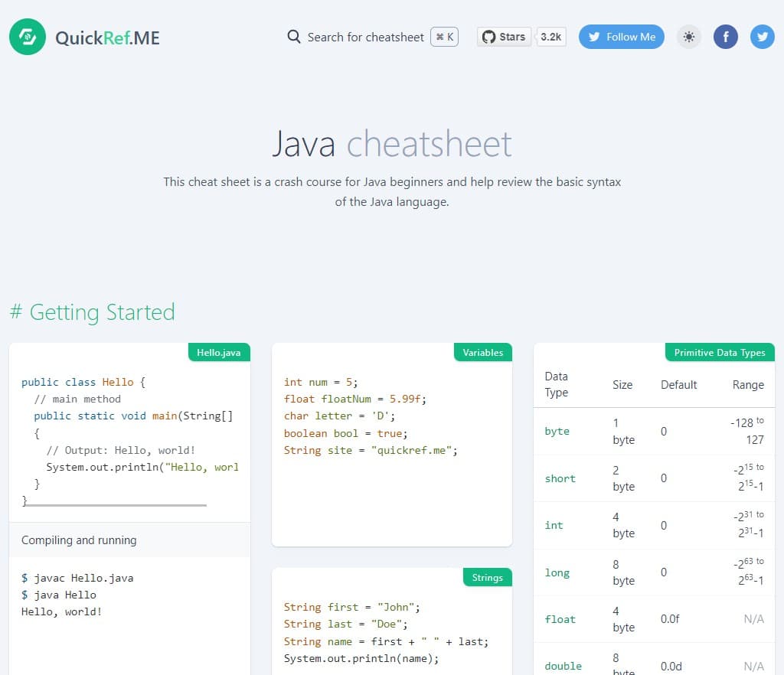Click the QuickRef.ME green logo icon

click(28, 37)
